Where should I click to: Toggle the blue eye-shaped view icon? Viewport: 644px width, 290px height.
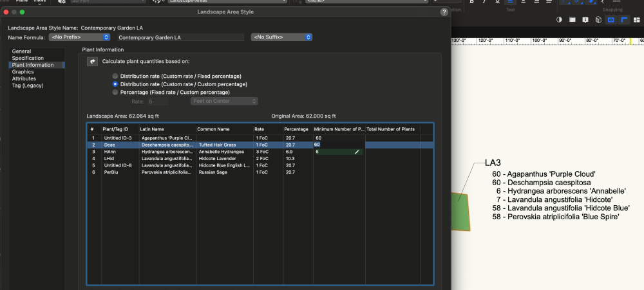click(x=611, y=20)
